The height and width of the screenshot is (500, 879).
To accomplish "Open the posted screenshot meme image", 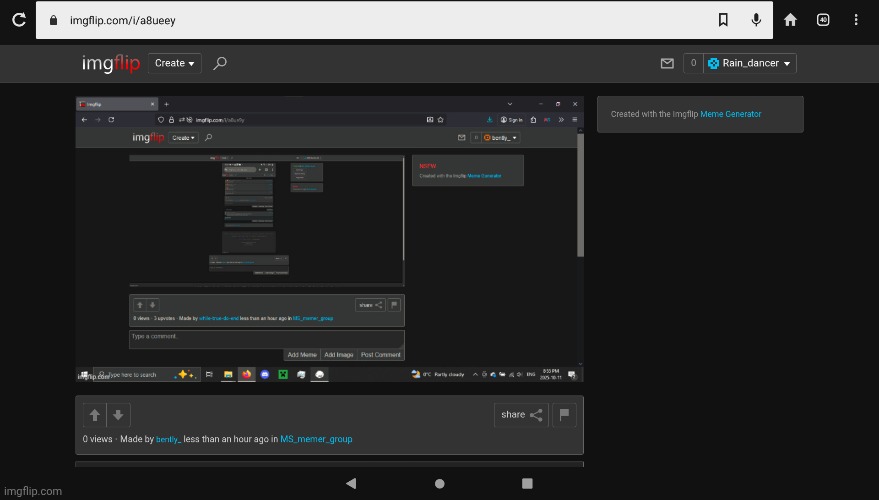I will 329,239.
